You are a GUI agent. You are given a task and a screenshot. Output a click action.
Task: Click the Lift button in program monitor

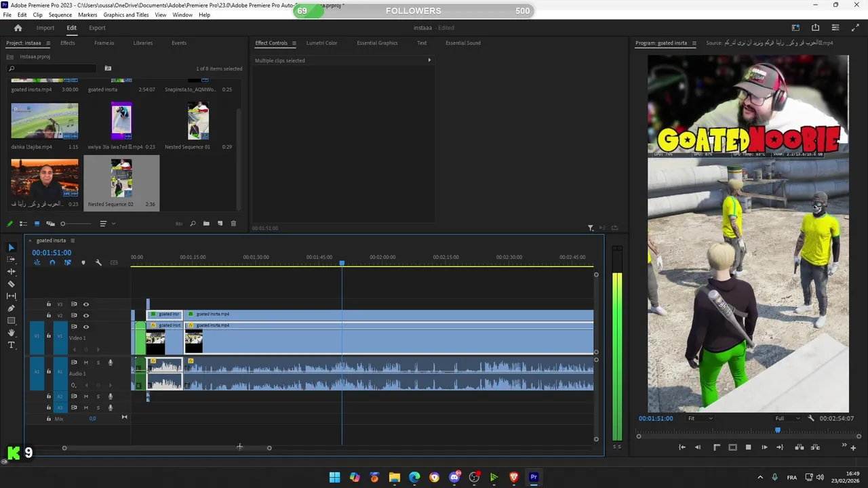[800, 447]
